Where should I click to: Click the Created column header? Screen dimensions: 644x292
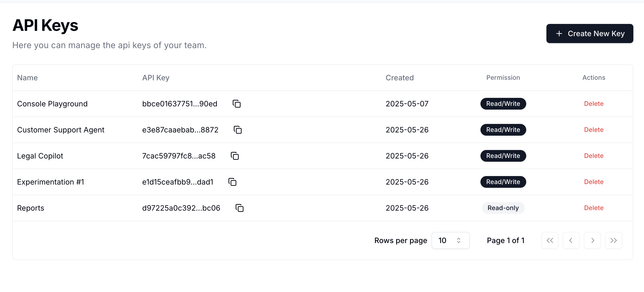click(x=399, y=78)
